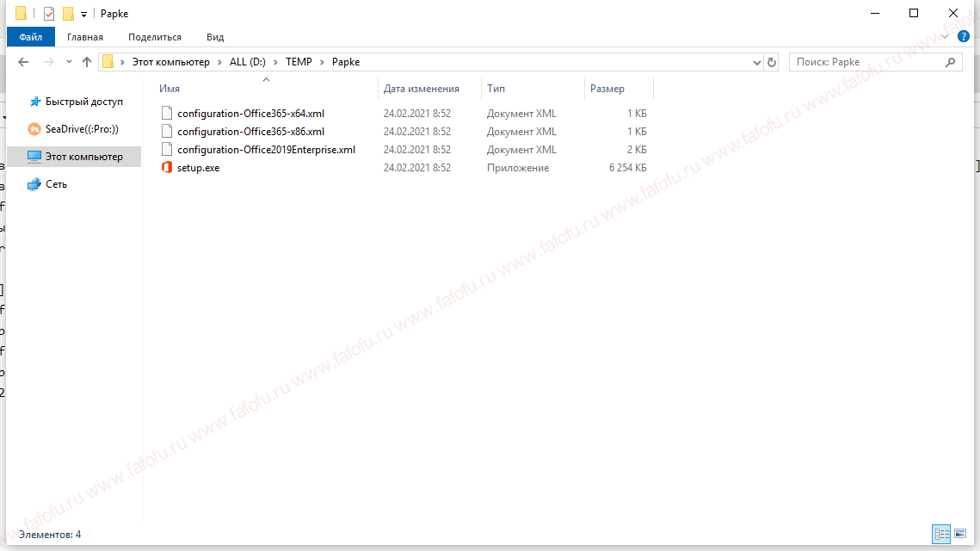Click the Быстрый доступ star icon
The width and height of the screenshot is (980, 551).
pyautogui.click(x=35, y=102)
